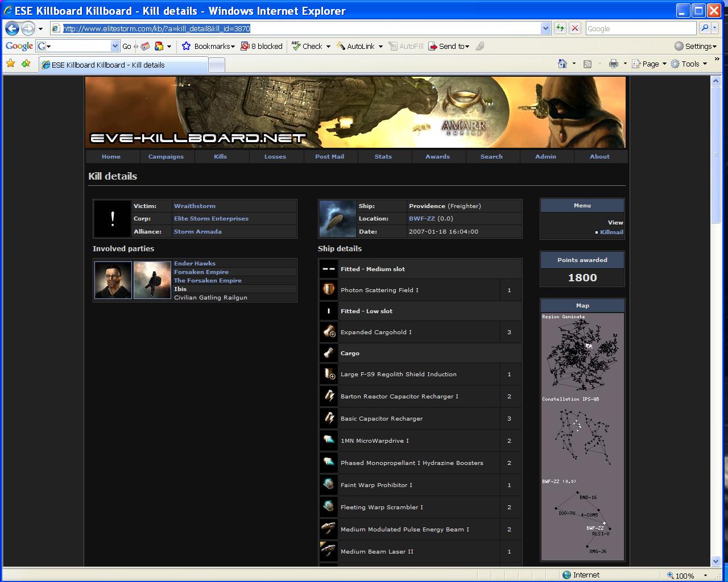
Task: Open the search provider dropdown arrow
Action: (x=715, y=28)
